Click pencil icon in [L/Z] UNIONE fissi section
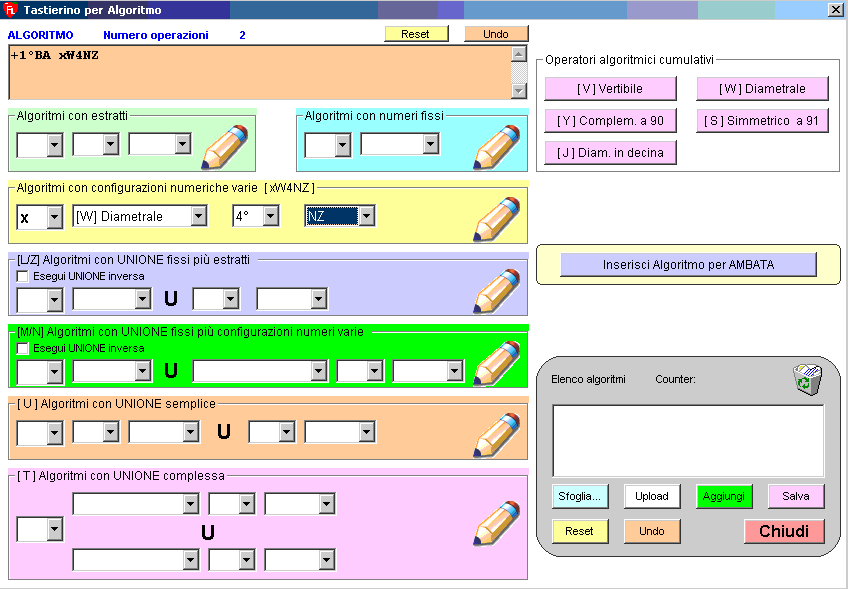This screenshot has height=589, width=848. 496,291
